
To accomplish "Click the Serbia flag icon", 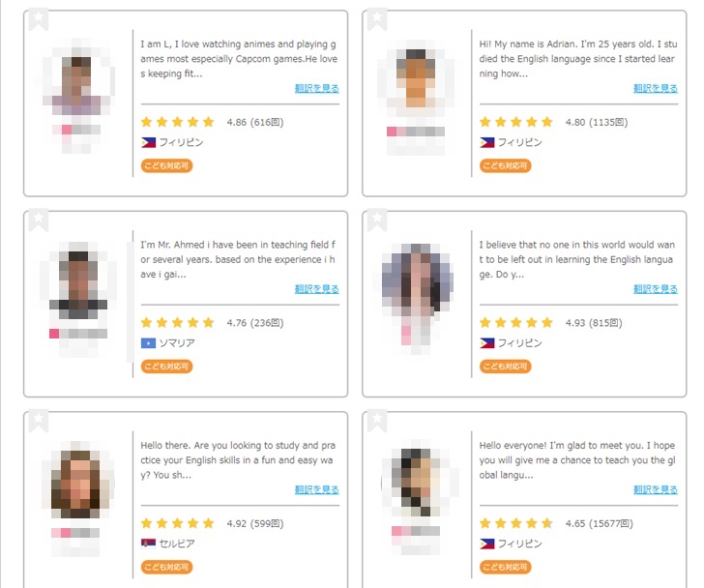I will tap(148, 544).
